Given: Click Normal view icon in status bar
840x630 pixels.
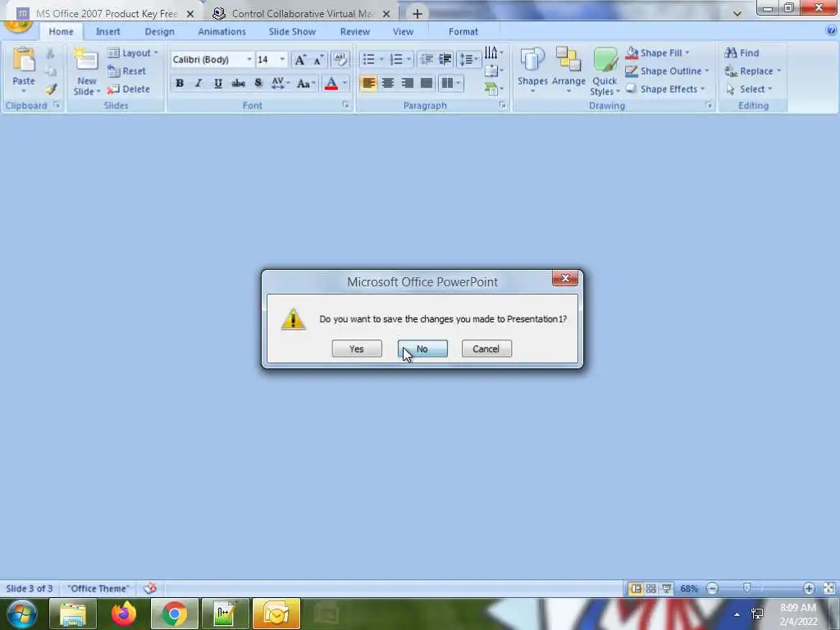Looking at the screenshot, I should tap(636, 589).
